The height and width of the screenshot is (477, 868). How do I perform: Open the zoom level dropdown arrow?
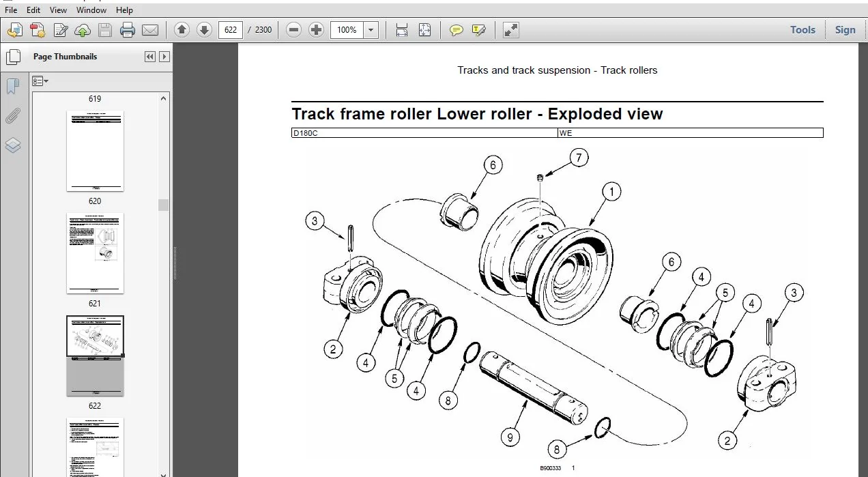click(371, 30)
